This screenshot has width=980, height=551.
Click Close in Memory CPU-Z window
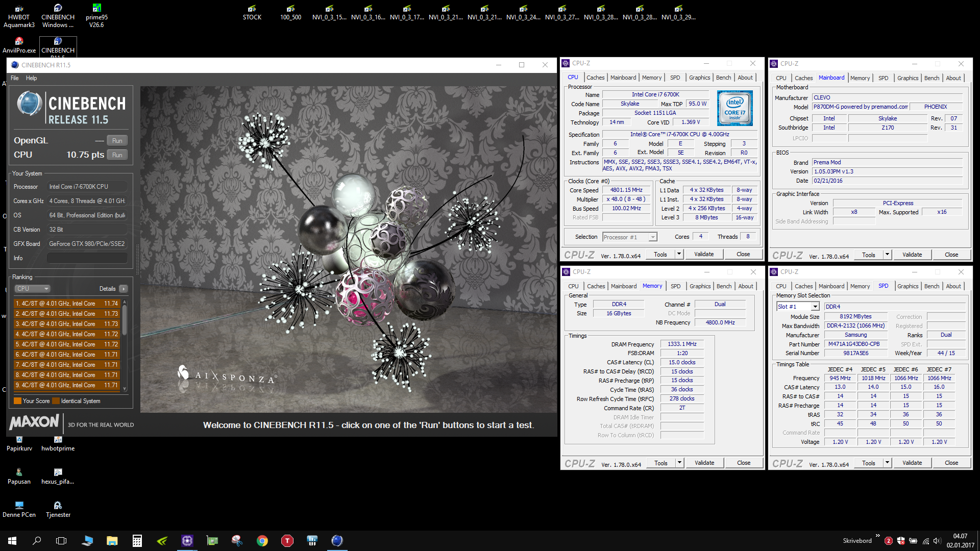coord(744,463)
